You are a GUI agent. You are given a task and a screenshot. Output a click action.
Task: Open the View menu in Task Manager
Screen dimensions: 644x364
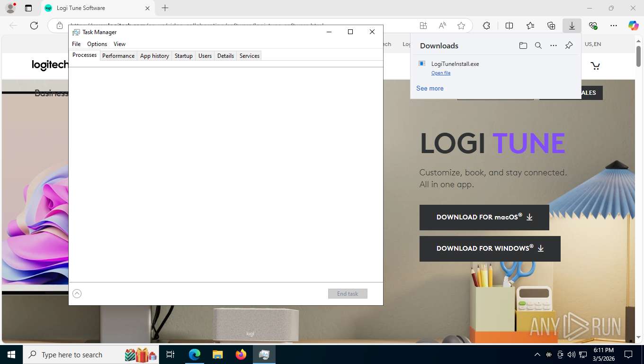point(119,44)
